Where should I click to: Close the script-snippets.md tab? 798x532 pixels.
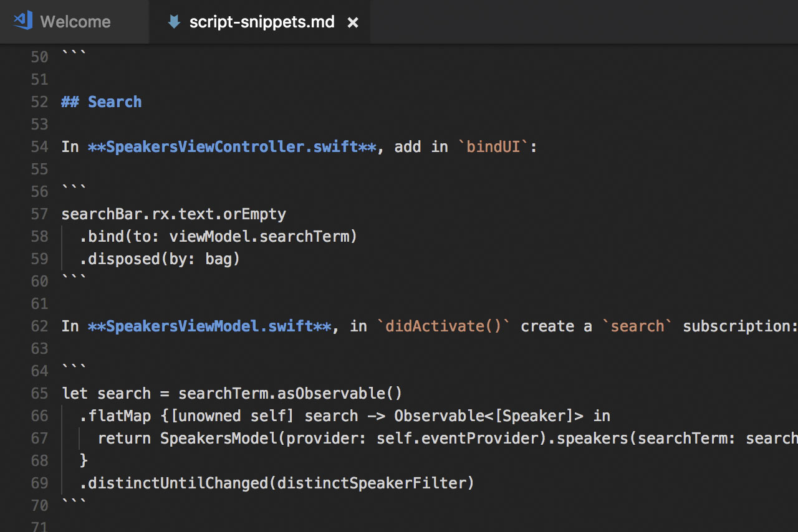(353, 22)
